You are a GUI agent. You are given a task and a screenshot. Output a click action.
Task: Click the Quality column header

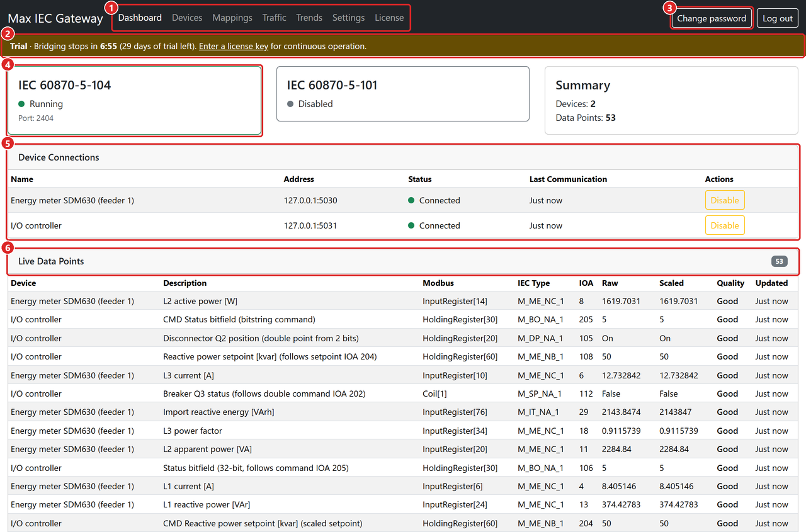click(730, 283)
